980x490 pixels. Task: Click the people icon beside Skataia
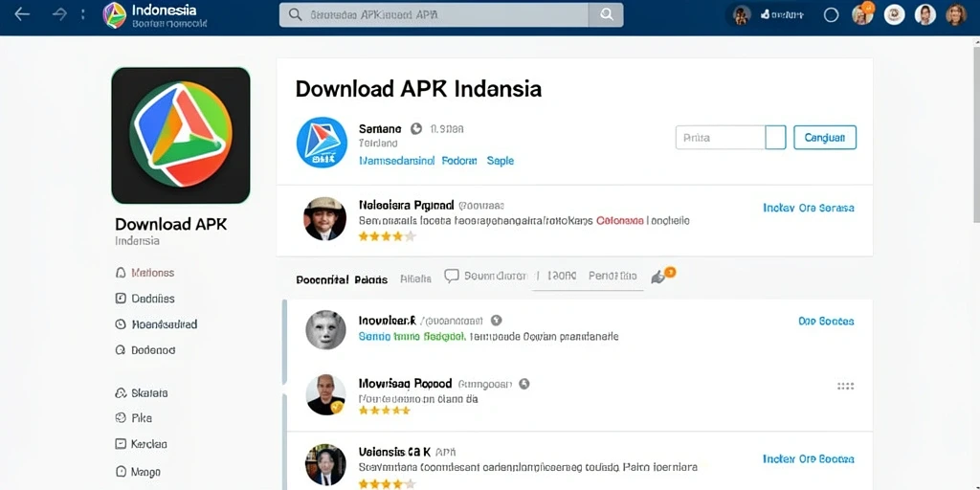(x=122, y=393)
